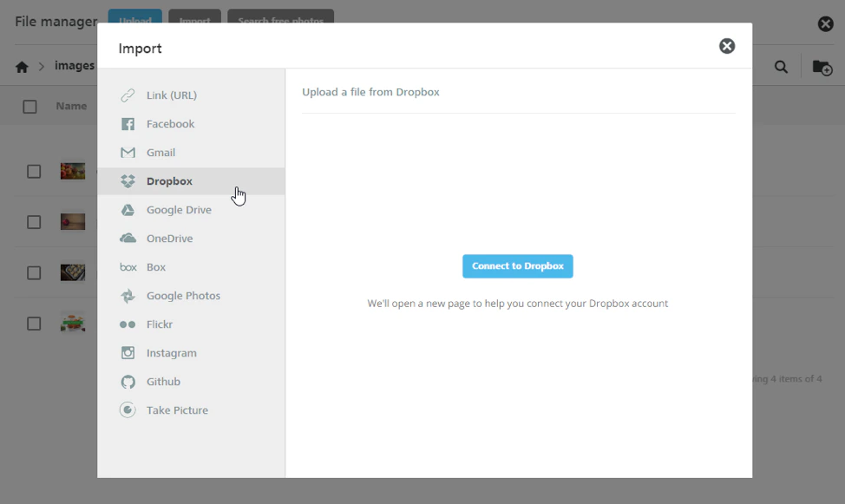
Task: Click the Google Drive triangle icon
Action: coord(128,210)
